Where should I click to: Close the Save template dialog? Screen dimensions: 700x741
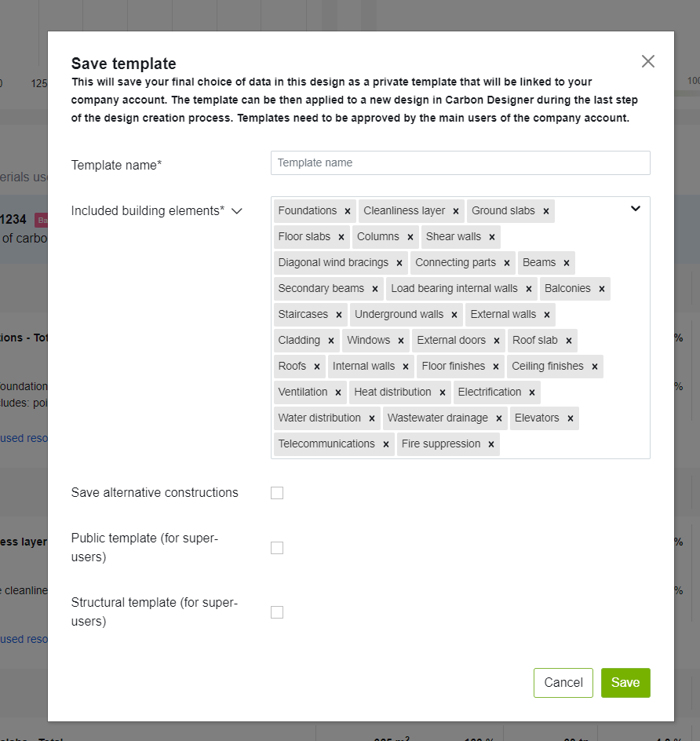(647, 61)
